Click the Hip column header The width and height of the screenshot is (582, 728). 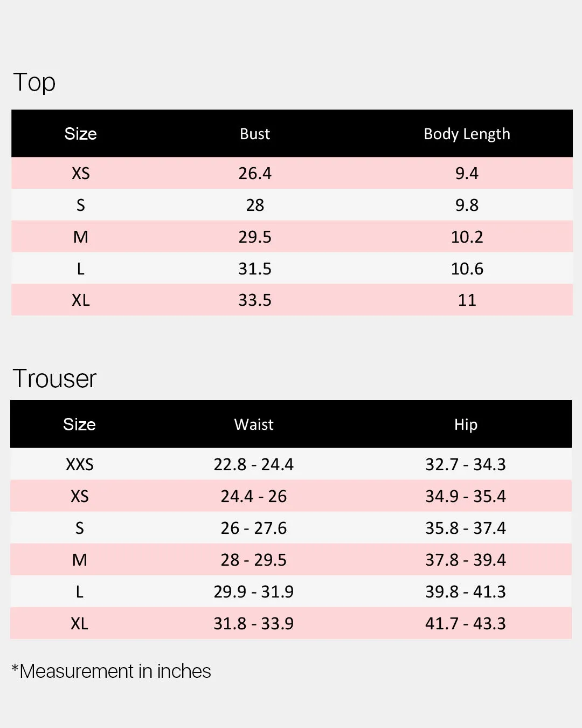coord(466,424)
